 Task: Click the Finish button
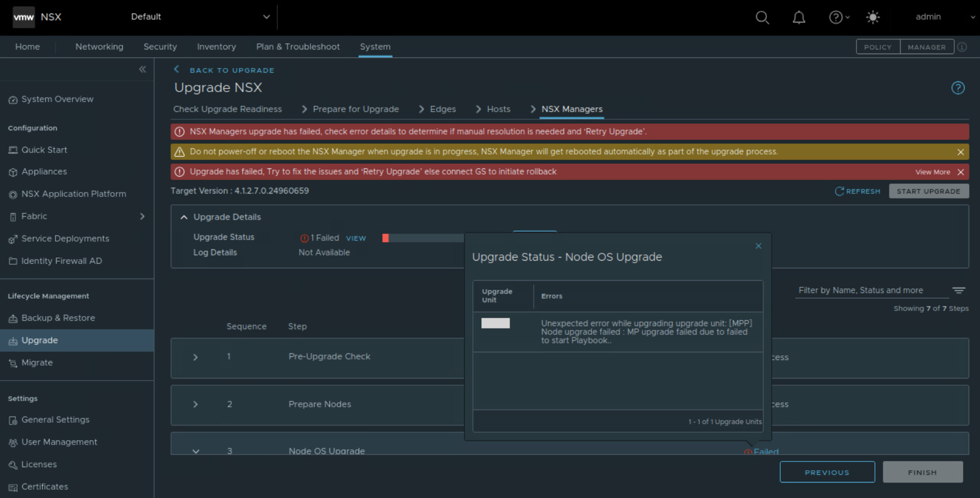(x=922, y=472)
